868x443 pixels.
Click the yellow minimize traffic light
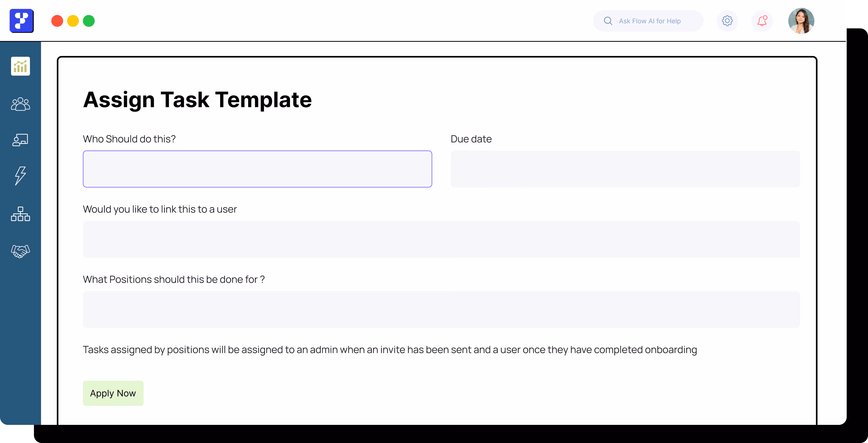point(73,20)
